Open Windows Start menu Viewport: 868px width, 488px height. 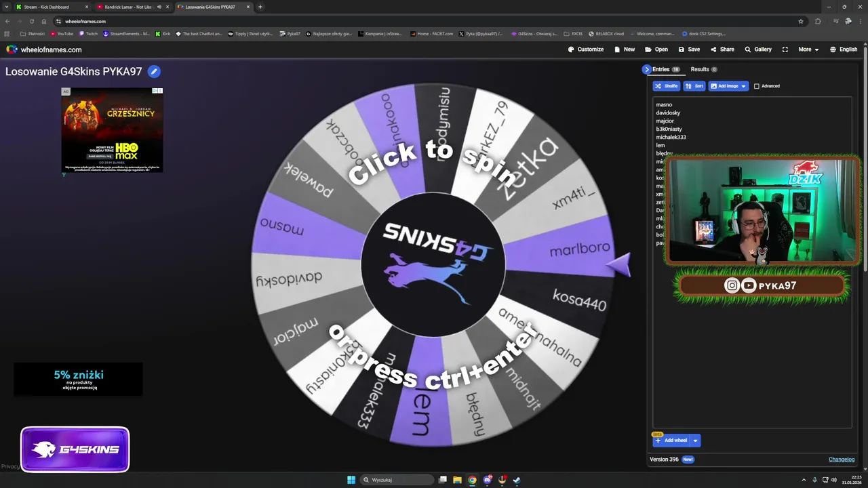351,480
